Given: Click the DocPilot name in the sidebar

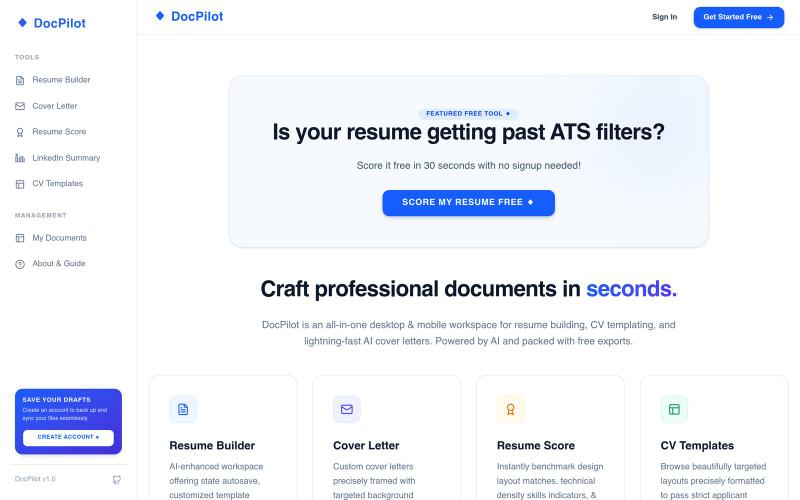Looking at the screenshot, I should pyautogui.click(x=60, y=23).
